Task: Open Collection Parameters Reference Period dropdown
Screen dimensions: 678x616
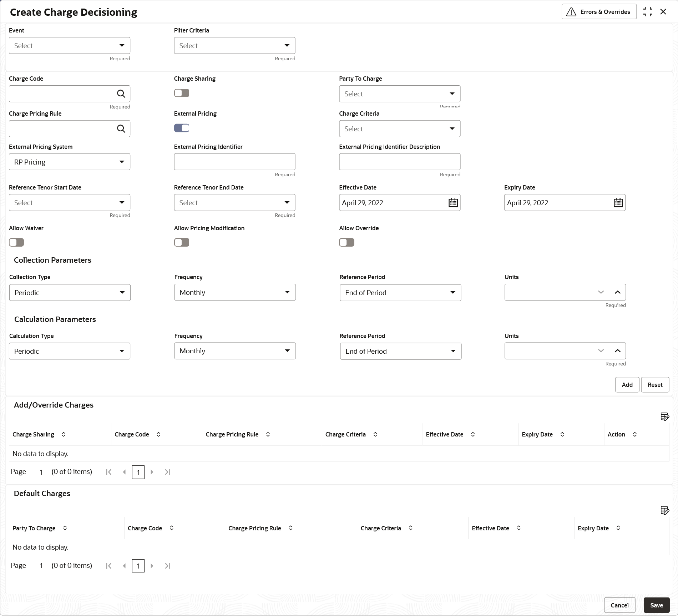Action: (400, 293)
